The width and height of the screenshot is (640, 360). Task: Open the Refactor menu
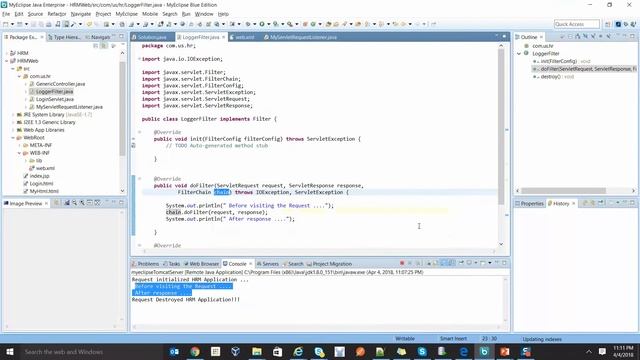pos(57,14)
